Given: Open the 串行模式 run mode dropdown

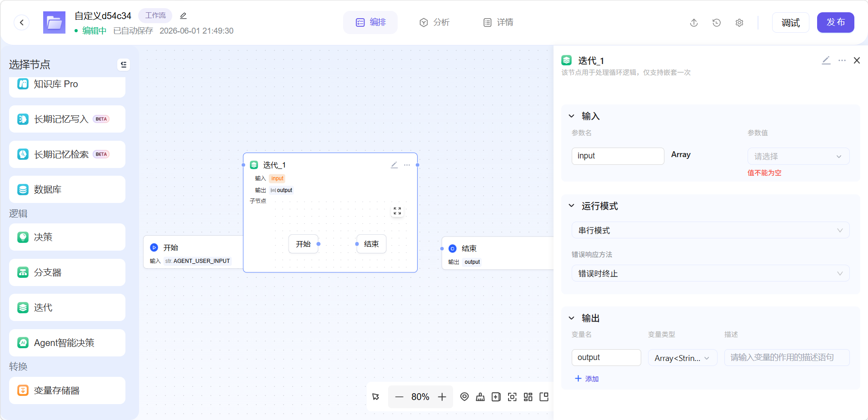Looking at the screenshot, I should 711,230.
